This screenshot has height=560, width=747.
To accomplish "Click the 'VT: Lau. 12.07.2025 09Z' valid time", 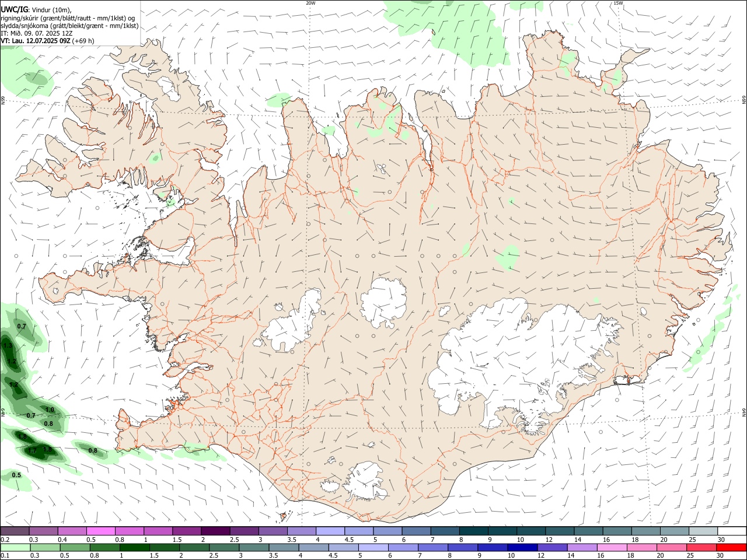I will pos(36,41).
